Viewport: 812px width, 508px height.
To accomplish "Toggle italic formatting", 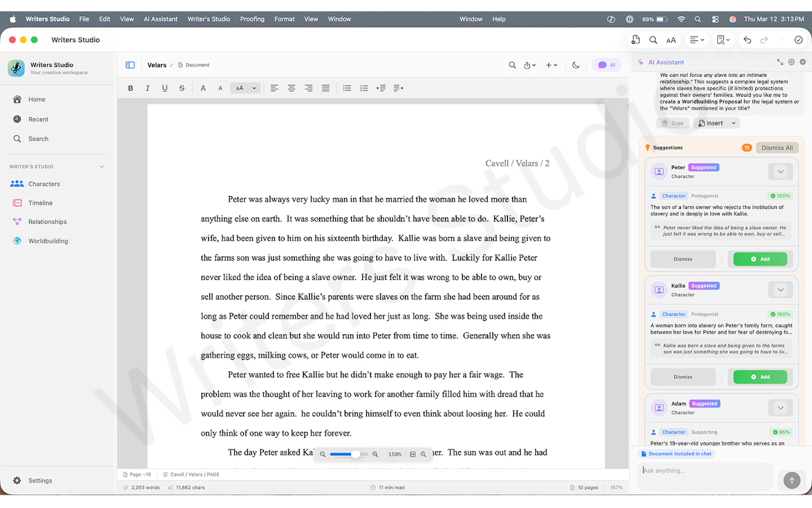I will pyautogui.click(x=148, y=88).
